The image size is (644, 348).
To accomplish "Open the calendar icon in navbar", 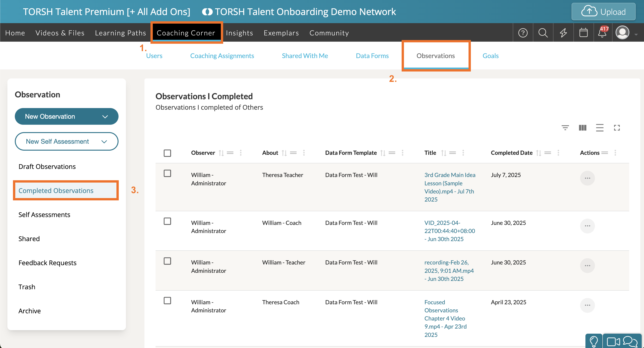I will tap(583, 33).
